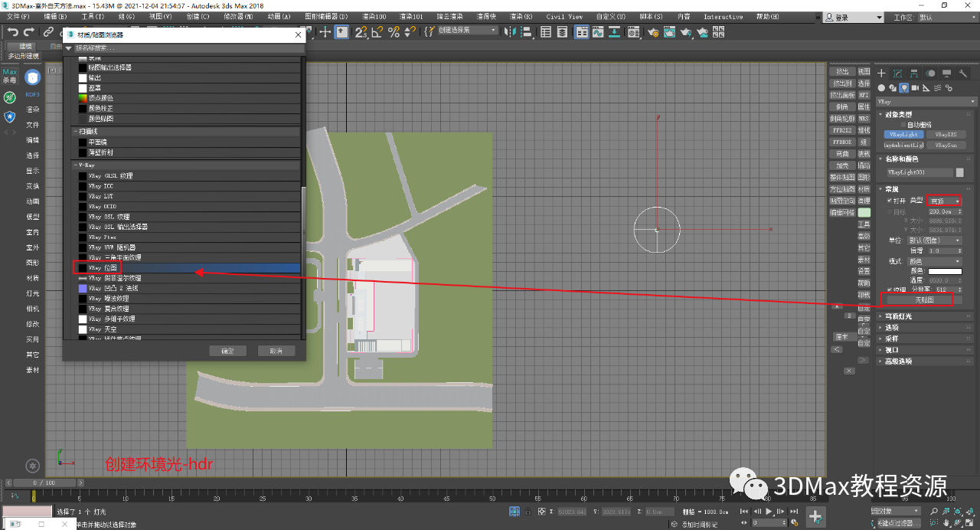
Task: Click the Play Animation button
Action: pos(769,511)
